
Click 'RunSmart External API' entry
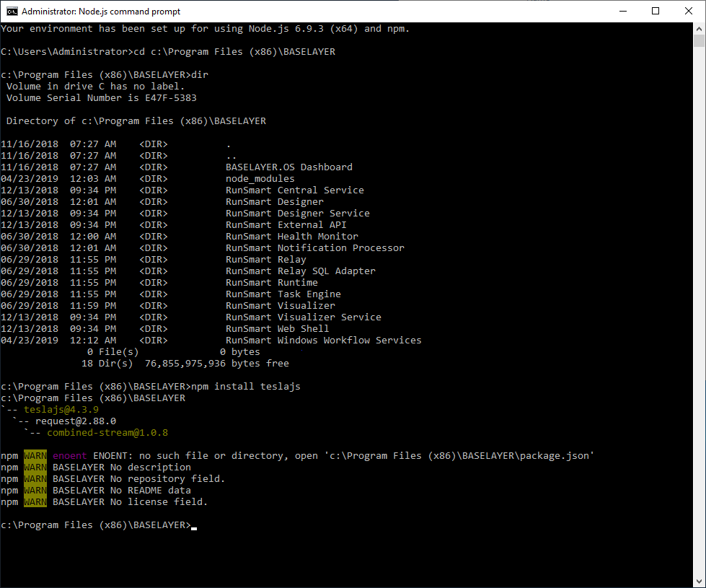coord(286,225)
